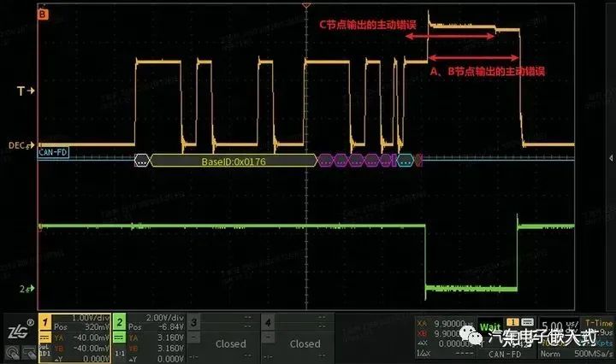Toggle green channel 2 on or off

(120, 322)
